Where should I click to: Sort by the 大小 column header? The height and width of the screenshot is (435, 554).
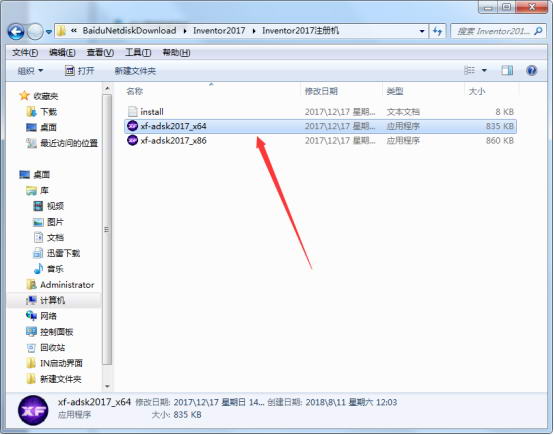477,92
